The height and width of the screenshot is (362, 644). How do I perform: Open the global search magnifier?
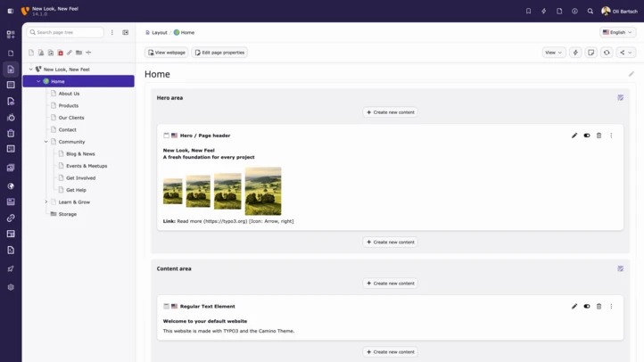[590, 11]
